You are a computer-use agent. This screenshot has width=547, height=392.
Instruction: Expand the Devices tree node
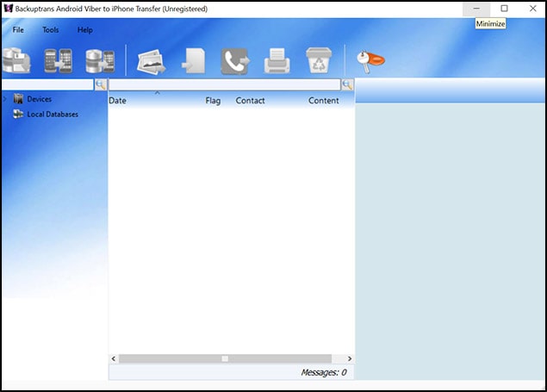coord(5,100)
